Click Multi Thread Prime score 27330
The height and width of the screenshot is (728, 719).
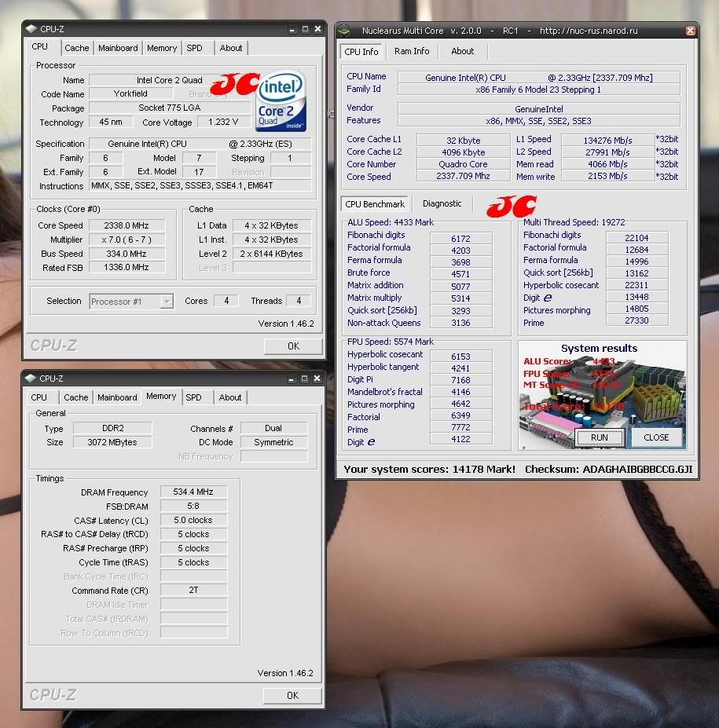636,320
